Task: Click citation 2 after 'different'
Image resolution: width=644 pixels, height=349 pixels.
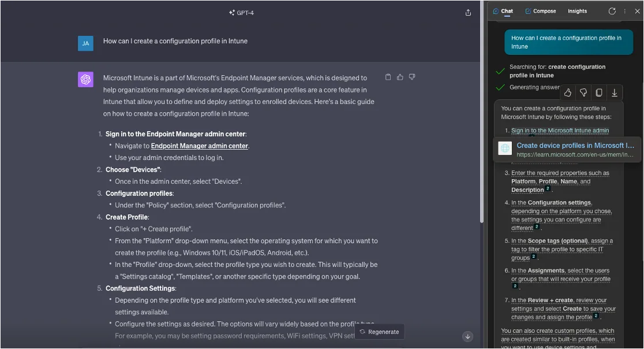Action: (537, 227)
